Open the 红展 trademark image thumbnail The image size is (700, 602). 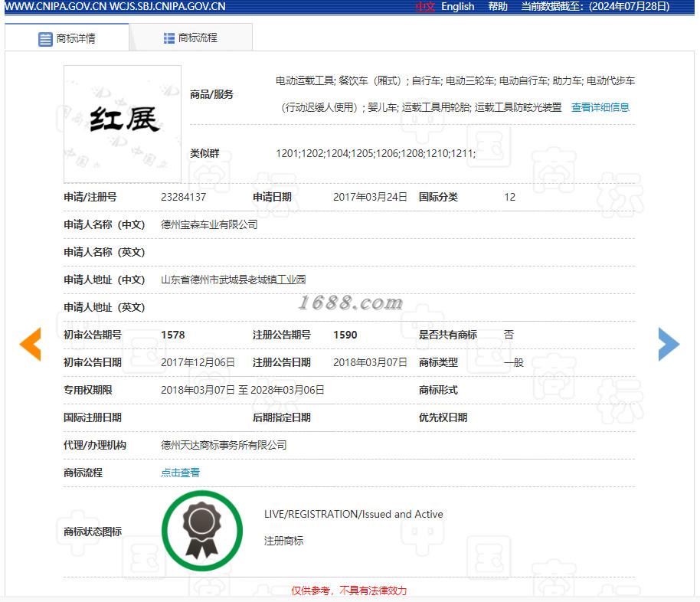tap(123, 124)
